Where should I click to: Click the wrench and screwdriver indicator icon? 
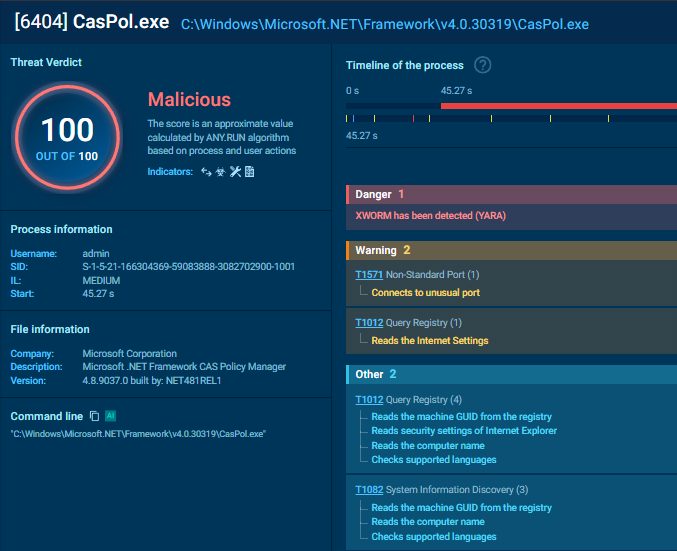(235, 172)
